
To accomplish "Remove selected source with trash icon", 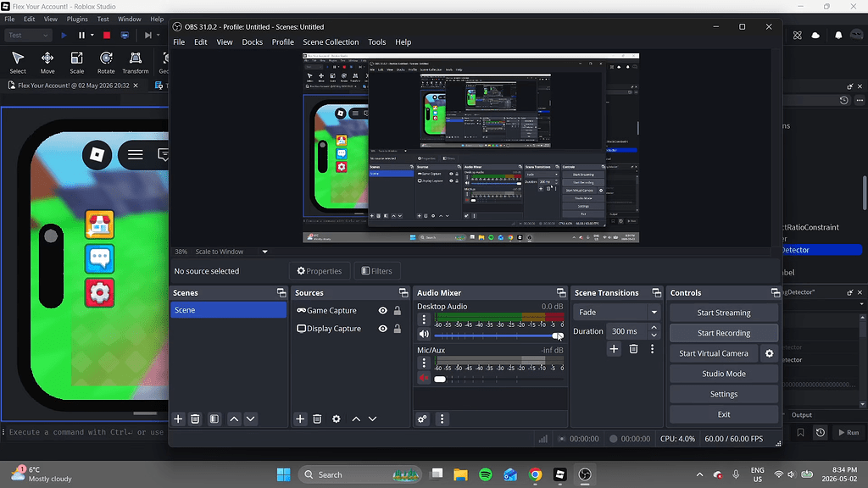I will (x=317, y=419).
